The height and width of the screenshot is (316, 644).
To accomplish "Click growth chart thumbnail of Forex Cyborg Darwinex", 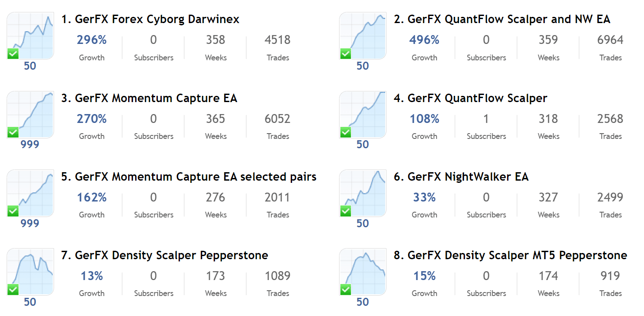I will 30,36.
